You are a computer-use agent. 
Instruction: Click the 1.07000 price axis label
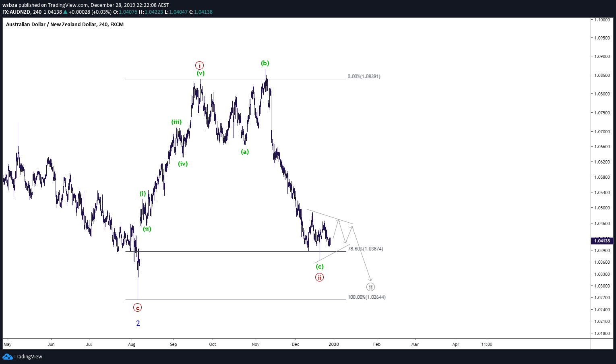pyautogui.click(x=602, y=132)
